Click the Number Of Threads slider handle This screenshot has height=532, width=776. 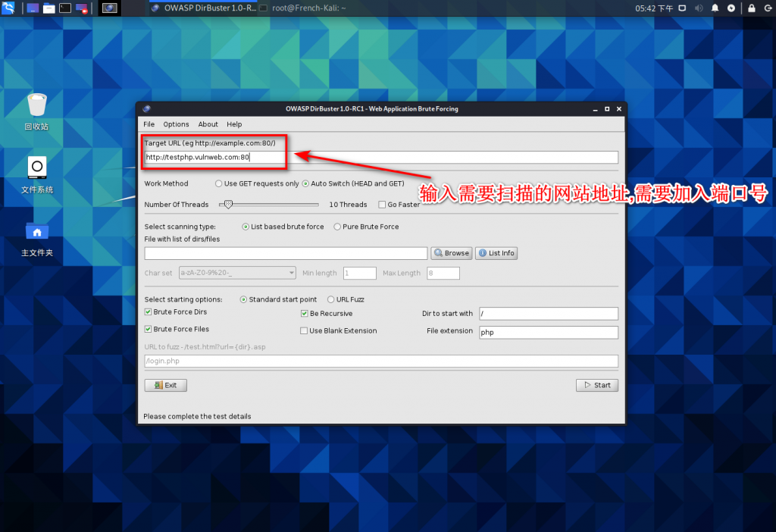(228, 205)
